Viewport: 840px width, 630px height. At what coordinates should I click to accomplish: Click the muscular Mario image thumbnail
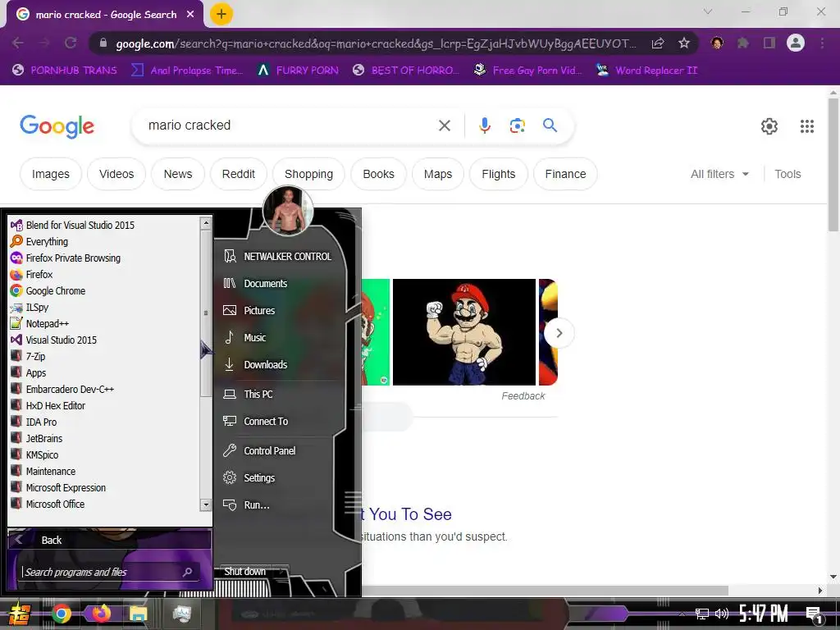point(464,332)
